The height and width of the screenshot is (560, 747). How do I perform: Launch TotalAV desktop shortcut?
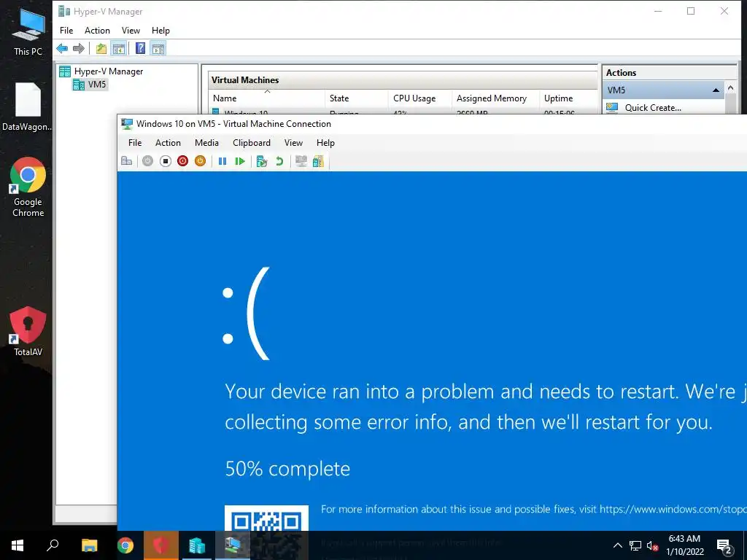(28, 332)
